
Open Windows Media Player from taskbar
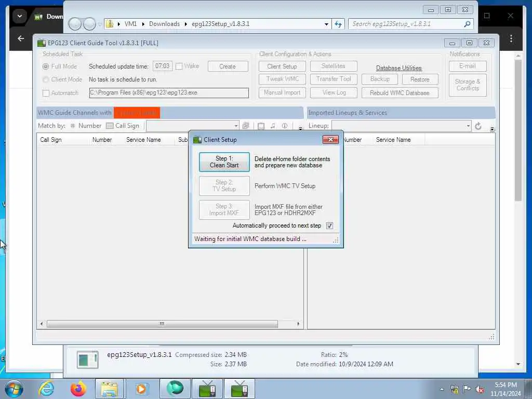point(141,389)
